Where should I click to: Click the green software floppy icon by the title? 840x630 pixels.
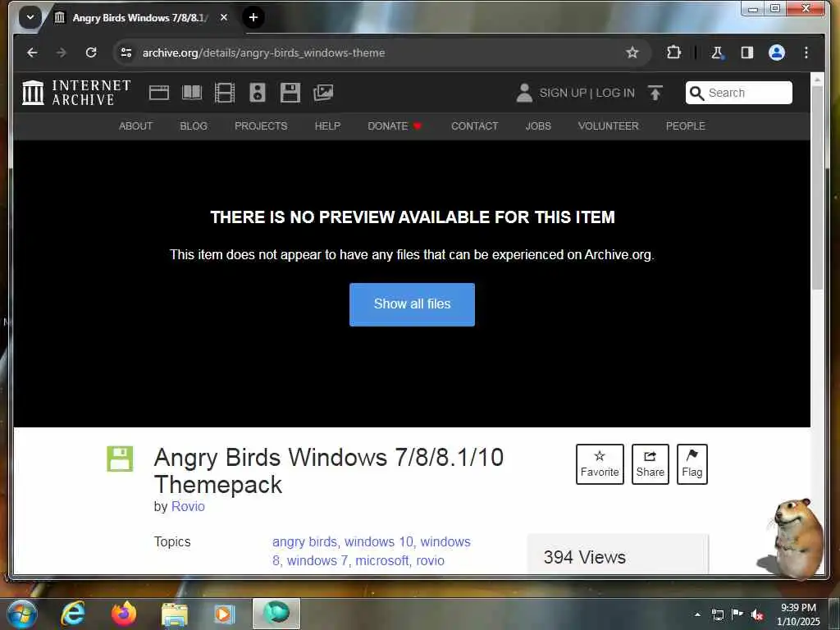[x=120, y=459]
